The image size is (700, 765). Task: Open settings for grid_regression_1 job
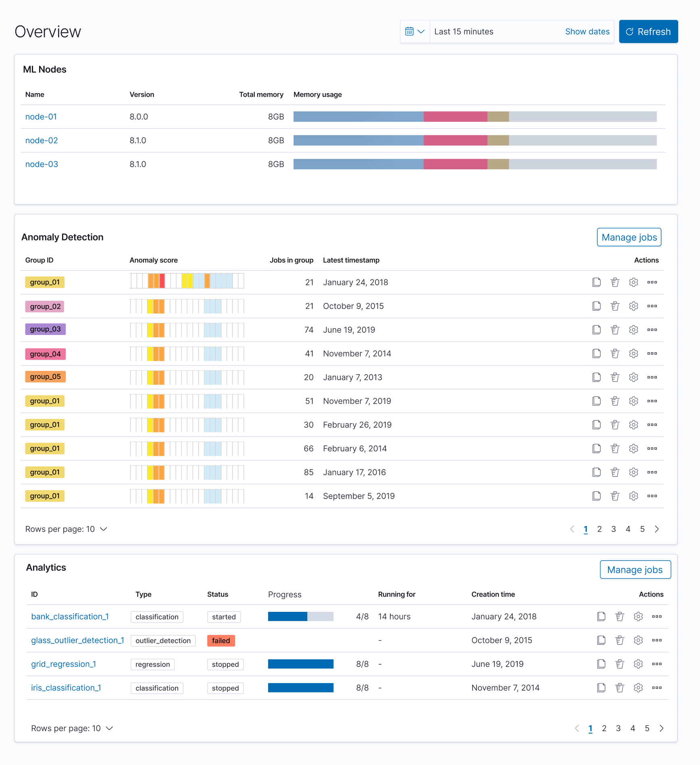click(638, 664)
